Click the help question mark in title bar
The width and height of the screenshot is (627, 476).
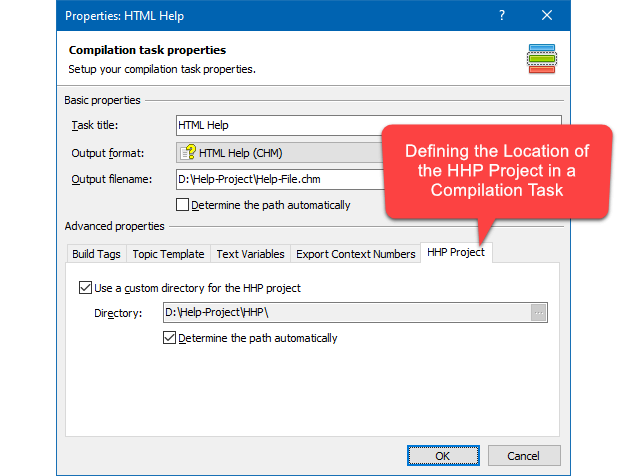[502, 16]
